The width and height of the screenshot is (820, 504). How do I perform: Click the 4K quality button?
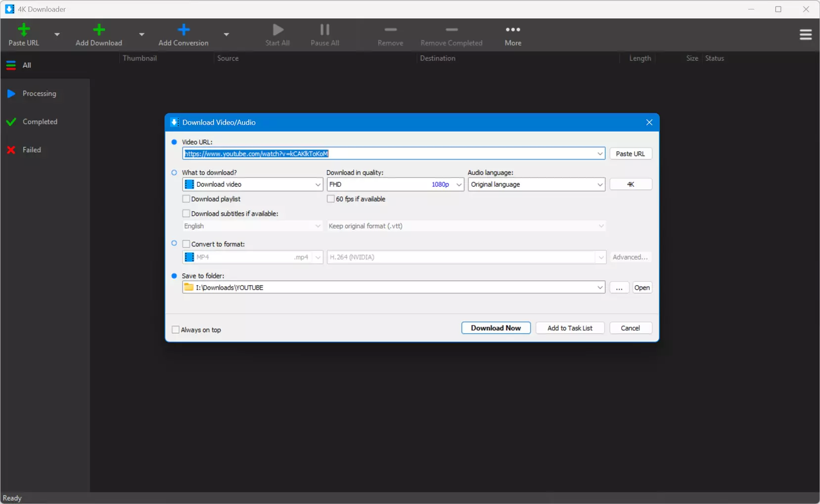pyautogui.click(x=631, y=184)
